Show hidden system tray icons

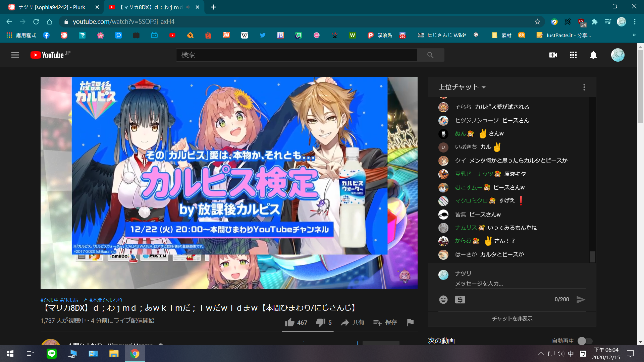[541, 354]
